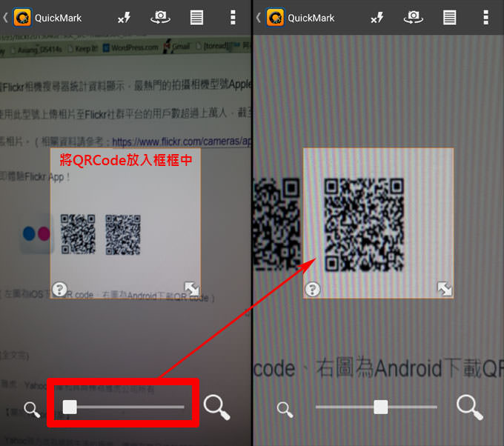Click the zoom slider handle on left screen
The height and width of the screenshot is (446, 504).
(70, 407)
